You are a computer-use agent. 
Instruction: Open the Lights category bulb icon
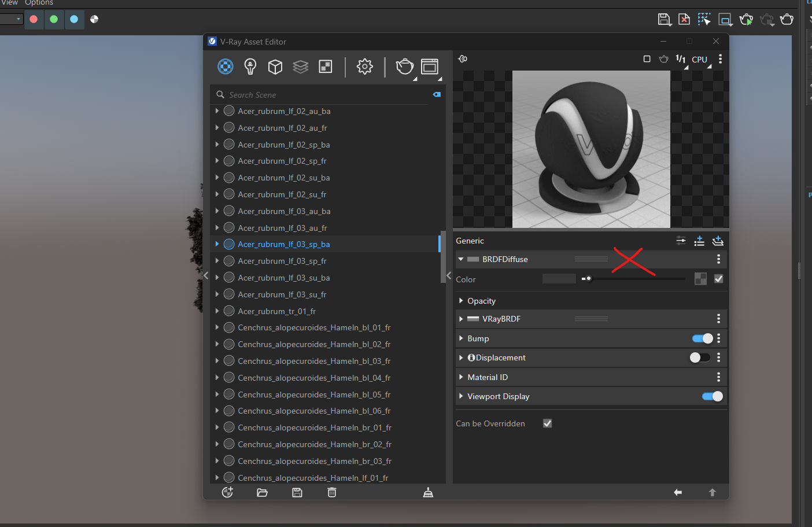250,67
